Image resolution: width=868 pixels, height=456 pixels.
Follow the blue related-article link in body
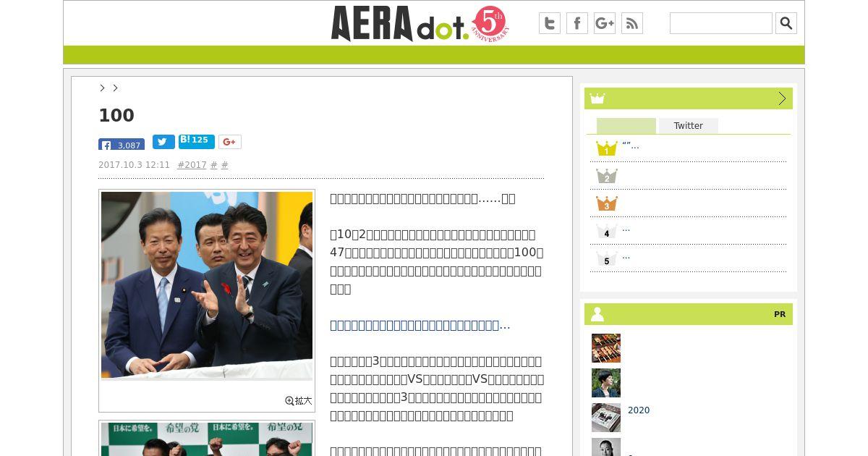pos(420,325)
